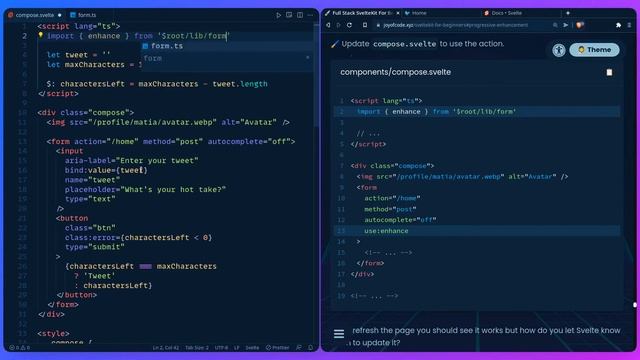The height and width of the screenshot is (360, 640).
Task: Change Tab Size setting in status bar
Action: click(x=197, y=348)
